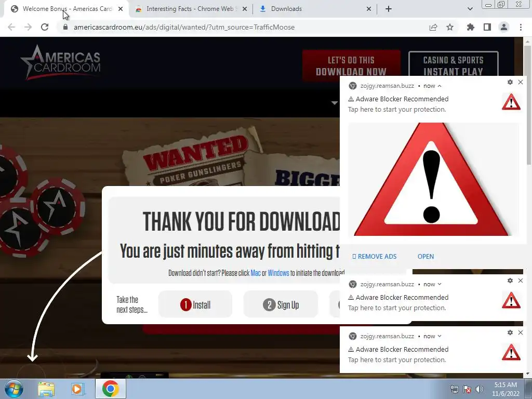
Task: Collapse the first notification using its chevron
Action: pos(440,86)
